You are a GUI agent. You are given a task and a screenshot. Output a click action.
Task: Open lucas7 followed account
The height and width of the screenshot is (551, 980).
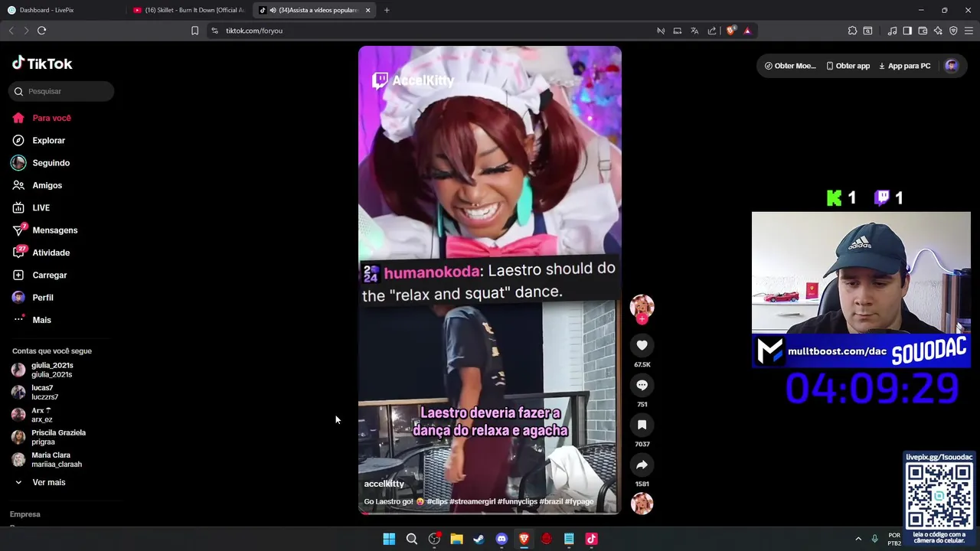[35, 392]
